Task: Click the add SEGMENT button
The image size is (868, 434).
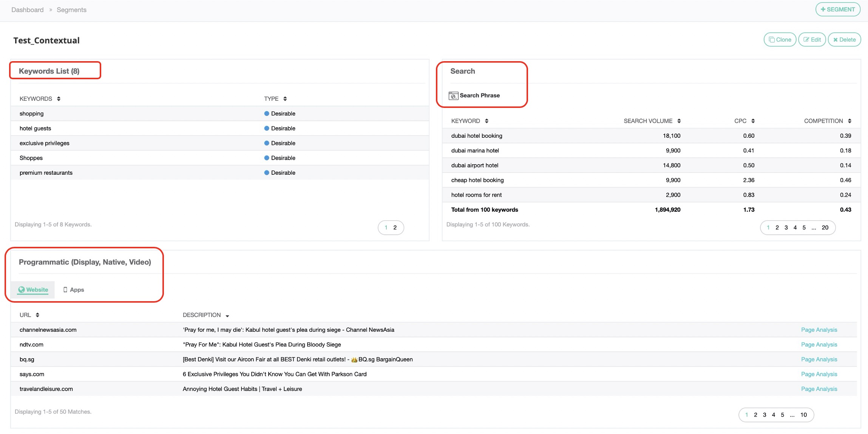Action: (837, 9)
